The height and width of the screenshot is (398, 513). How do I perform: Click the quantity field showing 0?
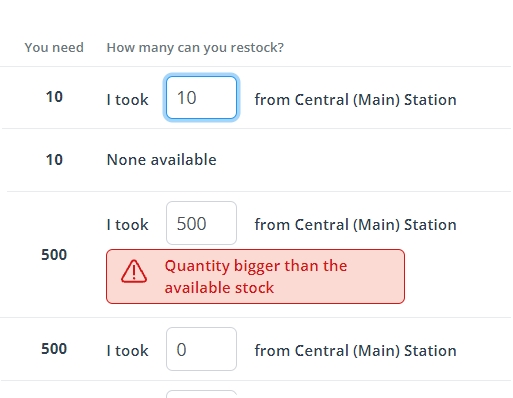tap(201, 349)
